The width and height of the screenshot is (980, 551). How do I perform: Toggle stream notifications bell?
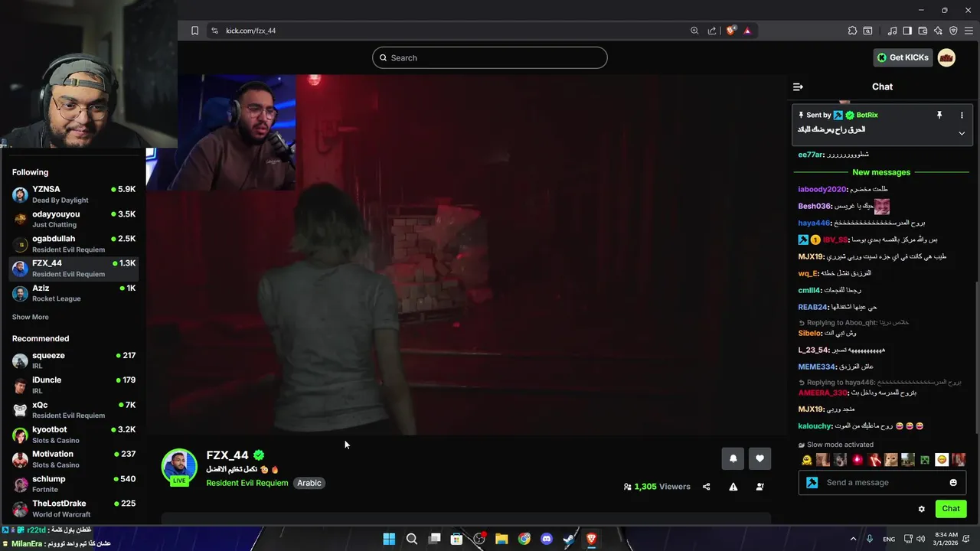733,458
